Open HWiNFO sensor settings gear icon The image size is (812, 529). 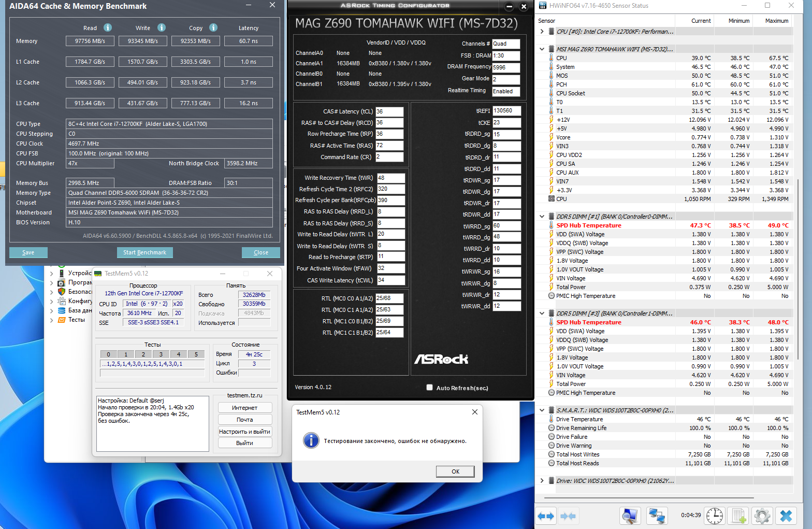click(762, 516)
